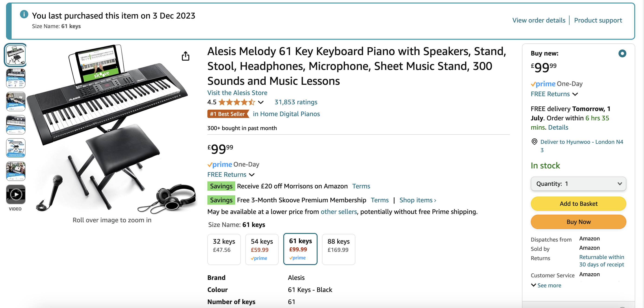
Task: Open View order details link
Action: [539, 20]
